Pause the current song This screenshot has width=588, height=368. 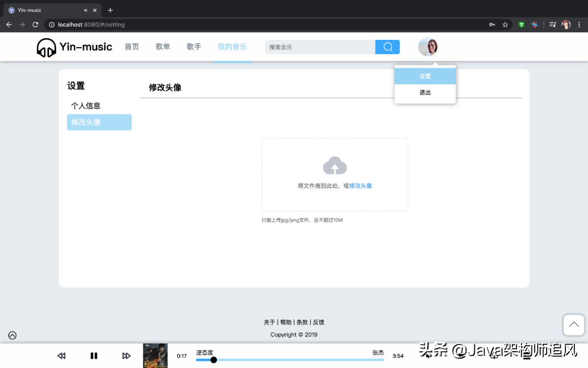coord(94,355)
